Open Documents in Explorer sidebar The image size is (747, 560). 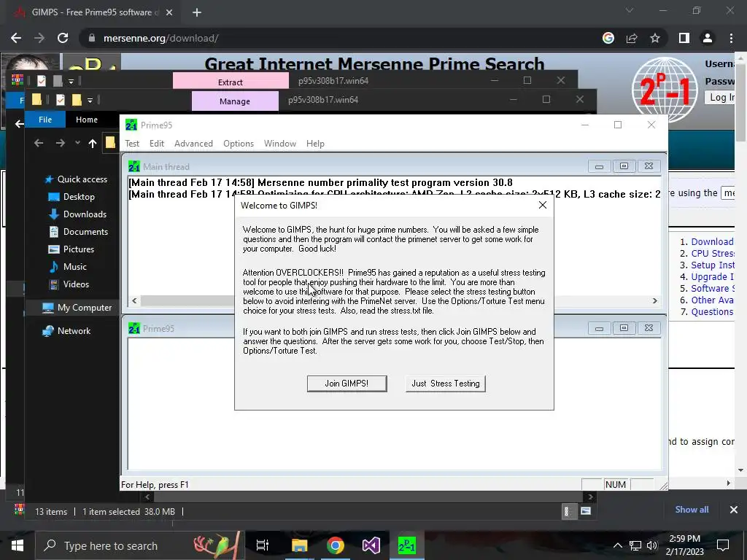[78, 232]
